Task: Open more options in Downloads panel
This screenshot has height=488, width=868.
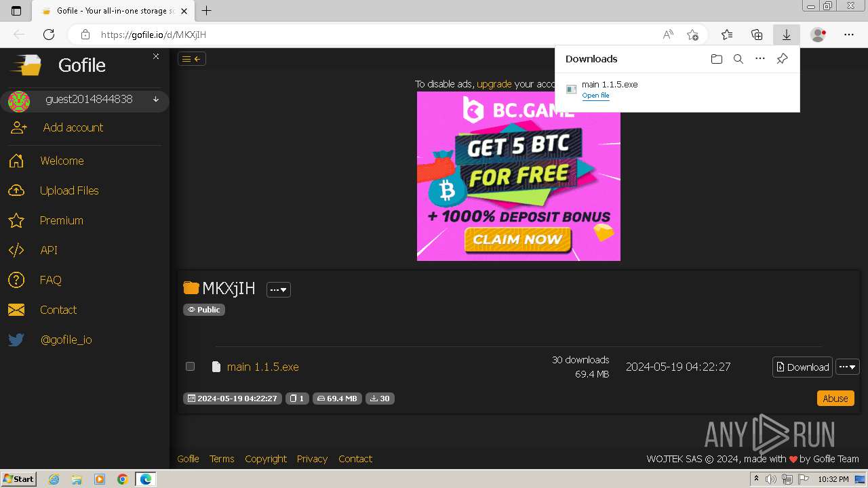Action: pos(760,59)
